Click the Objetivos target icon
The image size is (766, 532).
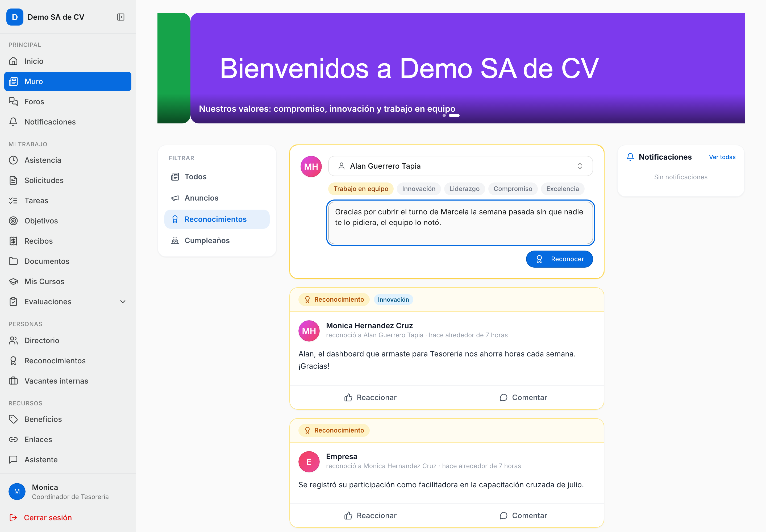[13, 221]
